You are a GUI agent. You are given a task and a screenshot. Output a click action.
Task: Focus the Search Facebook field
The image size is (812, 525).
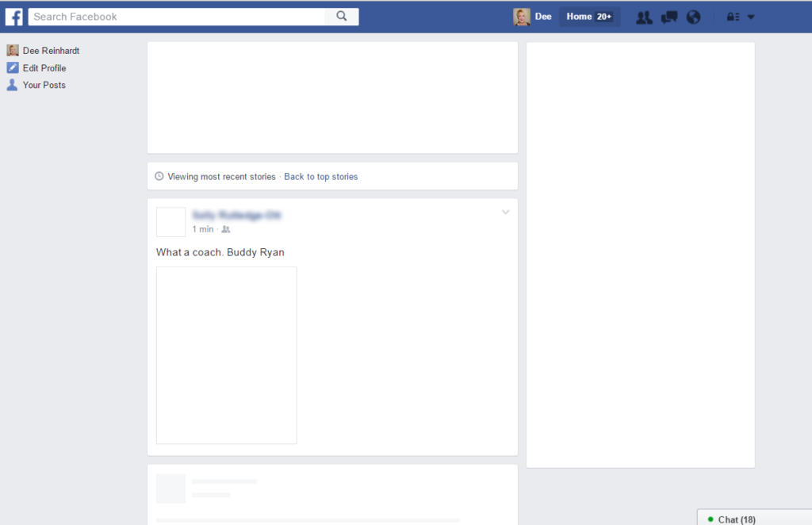click(x=177, y=17)
